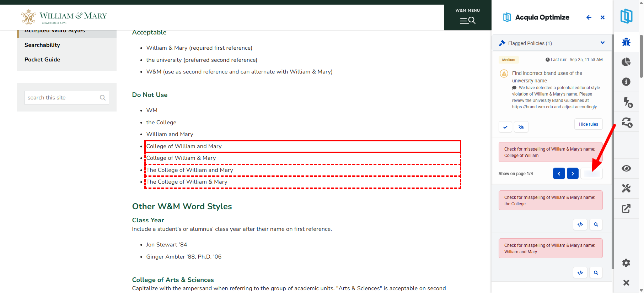Image resolution: width=644 pixels, height=293 pixels.
Task: Click the highlighted 'College of William and Mary' text
Action: pyautogui.click(x=184, y=146)
